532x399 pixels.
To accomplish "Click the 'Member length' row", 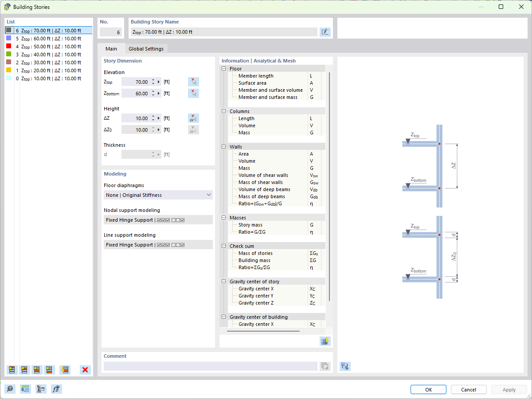I will tap(276, 76).
